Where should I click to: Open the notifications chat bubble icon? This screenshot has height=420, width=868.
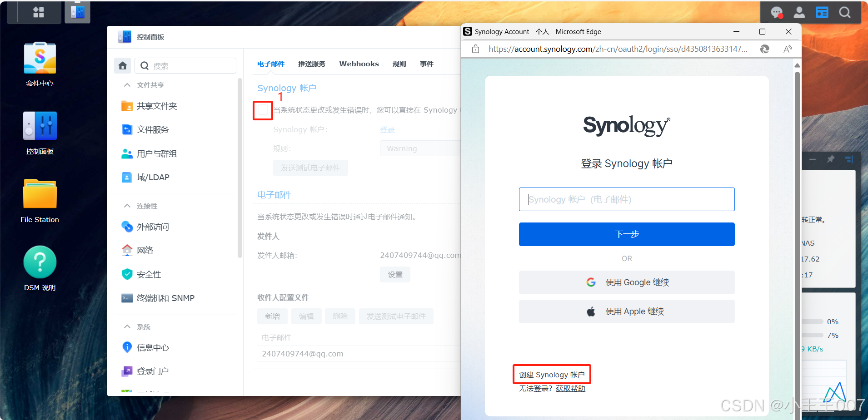point(777,12)
